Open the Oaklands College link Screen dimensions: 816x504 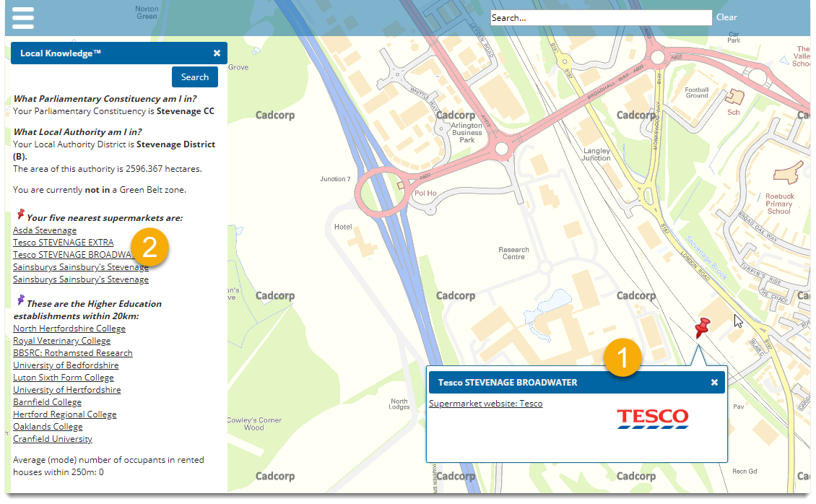(x=48, y=427)
